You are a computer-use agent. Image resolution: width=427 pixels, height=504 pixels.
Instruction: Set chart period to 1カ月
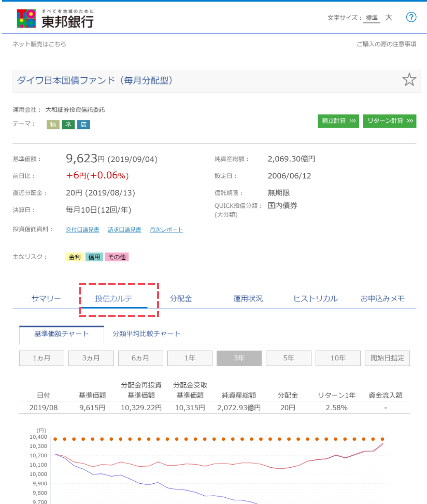point(42,358)
